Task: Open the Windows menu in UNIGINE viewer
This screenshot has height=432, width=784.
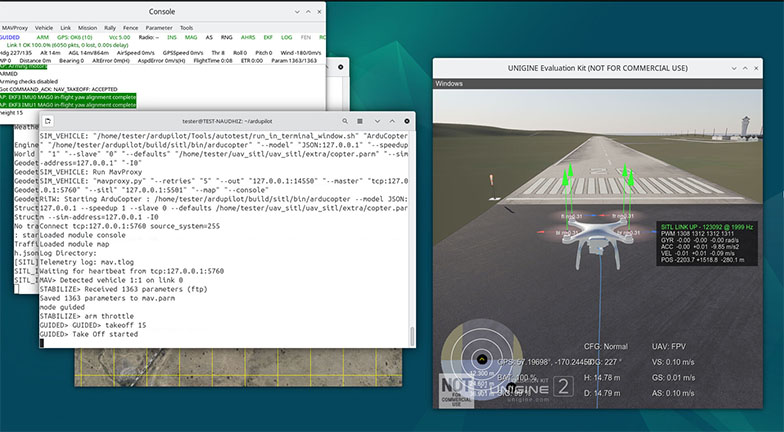Action: [x=448, y=84]
